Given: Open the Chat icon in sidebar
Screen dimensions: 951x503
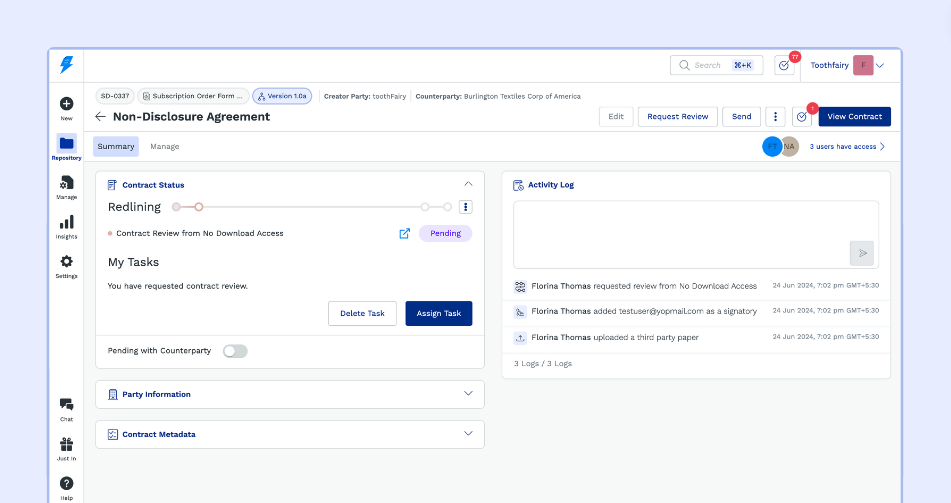Looking at the screenshot, I should click(66, 404).
